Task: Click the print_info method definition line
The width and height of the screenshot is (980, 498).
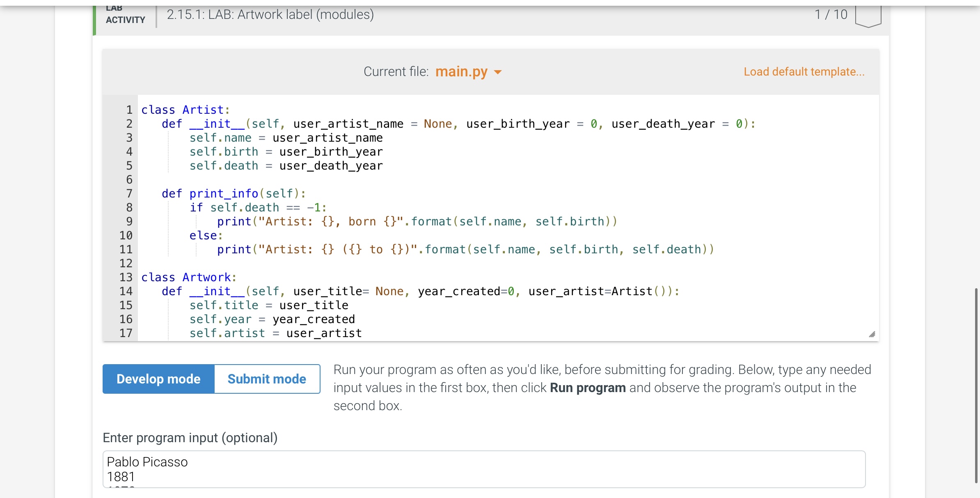Action: coord(233,193)
